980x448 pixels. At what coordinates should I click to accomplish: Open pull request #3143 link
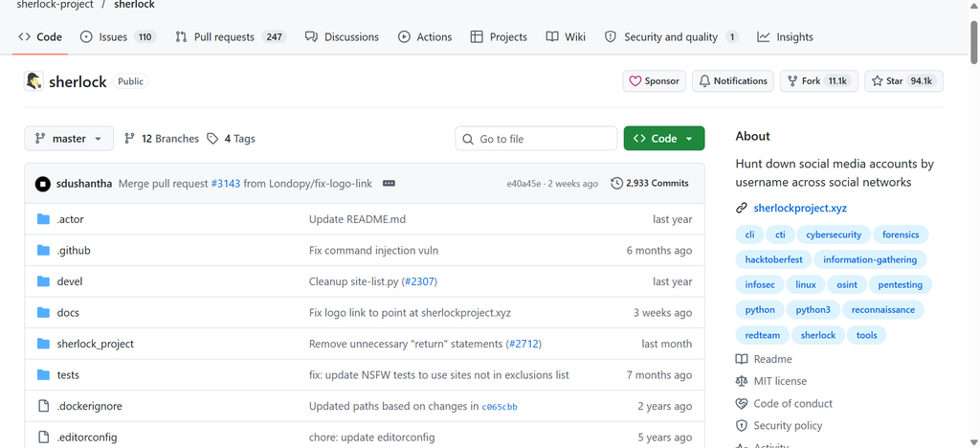click(x=226, y=184)
